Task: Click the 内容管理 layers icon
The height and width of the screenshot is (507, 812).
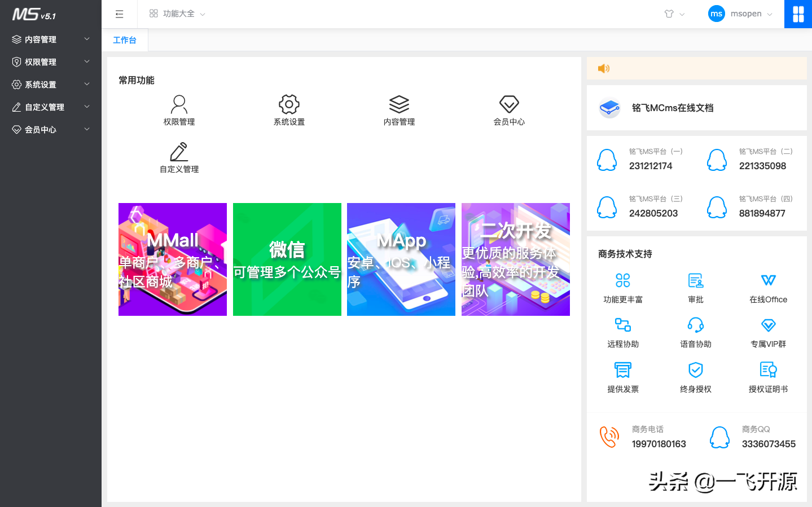Action: pos(400,104)
